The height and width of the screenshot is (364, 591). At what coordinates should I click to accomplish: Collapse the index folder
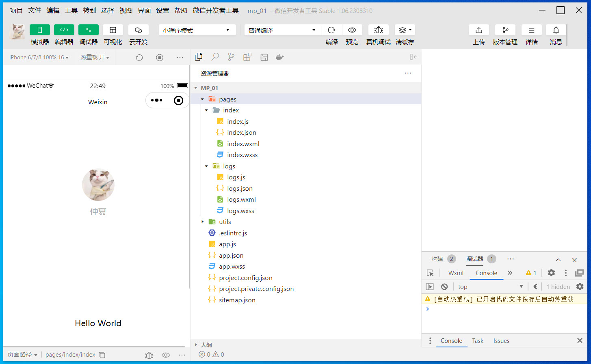(206, 110)
